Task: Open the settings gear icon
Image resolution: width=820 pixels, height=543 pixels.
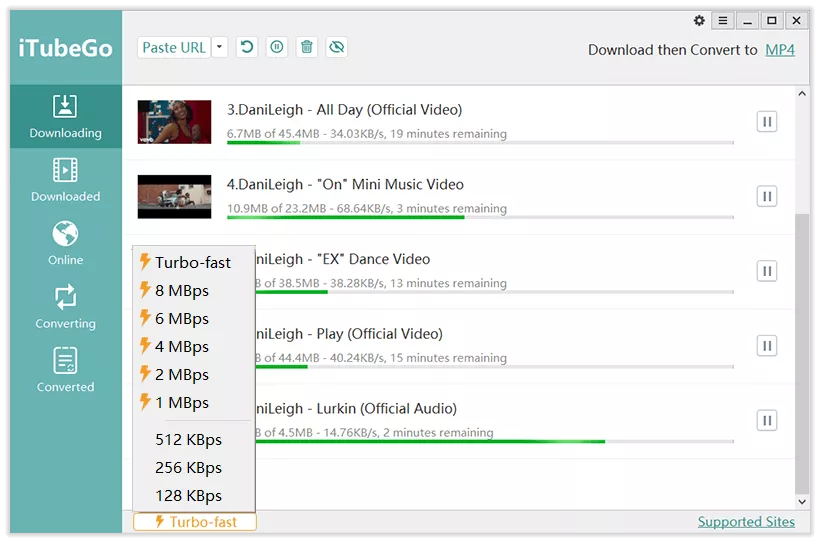Action: 699,21
